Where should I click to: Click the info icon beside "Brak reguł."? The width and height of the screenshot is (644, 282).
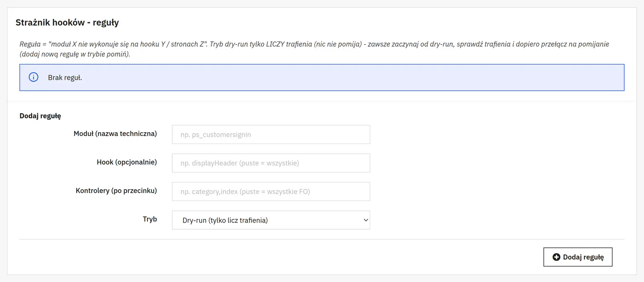[33, 77]
